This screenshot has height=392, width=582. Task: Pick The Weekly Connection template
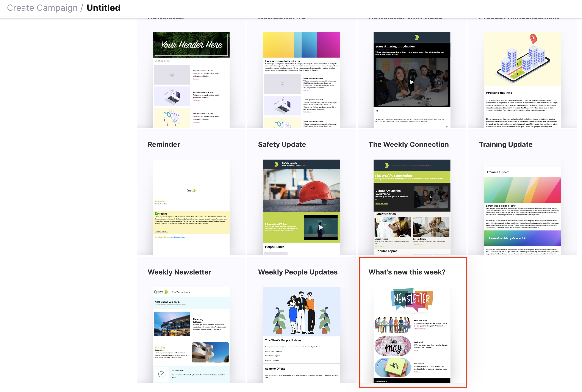[412, 193]
